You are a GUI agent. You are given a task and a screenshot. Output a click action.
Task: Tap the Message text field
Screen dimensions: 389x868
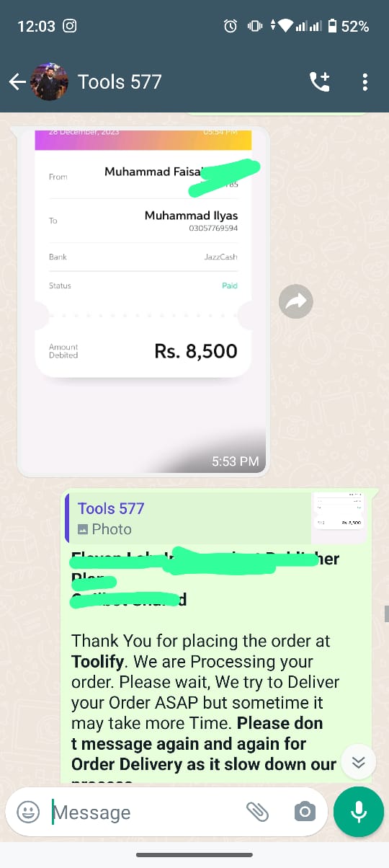coord(144,812)
